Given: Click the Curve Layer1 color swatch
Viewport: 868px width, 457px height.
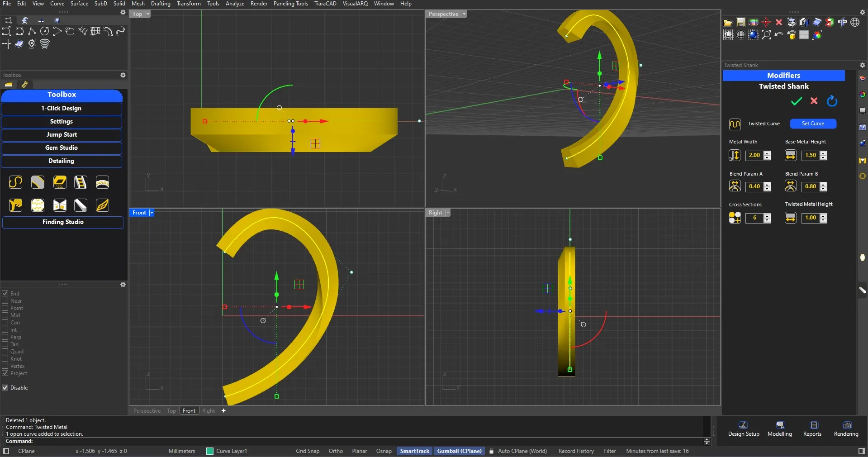Looking at the screenshot, I should click(210, 451).
